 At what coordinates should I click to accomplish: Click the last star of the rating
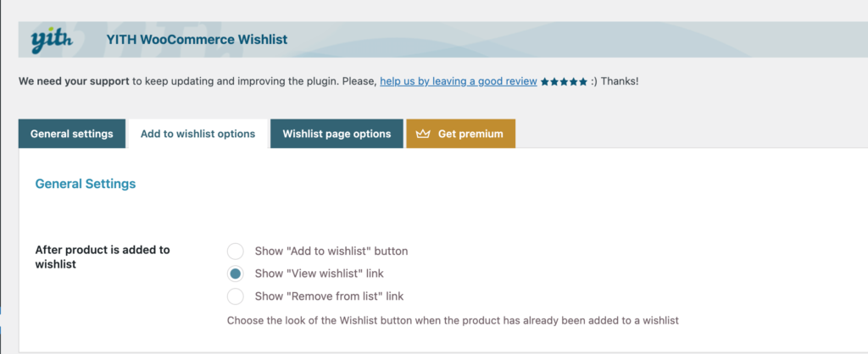point(583,82)
